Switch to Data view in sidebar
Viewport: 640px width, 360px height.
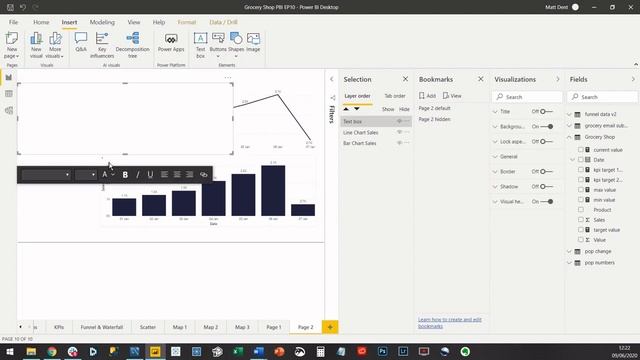click(x=9, y=94)
